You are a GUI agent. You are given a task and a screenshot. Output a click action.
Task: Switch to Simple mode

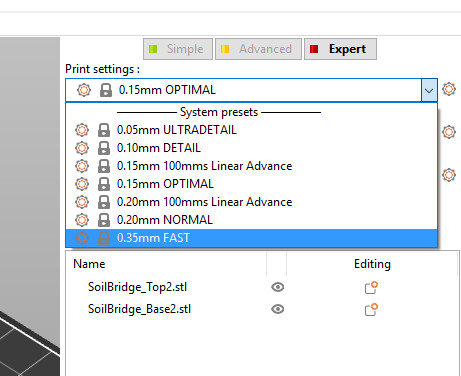click(178, 49)
